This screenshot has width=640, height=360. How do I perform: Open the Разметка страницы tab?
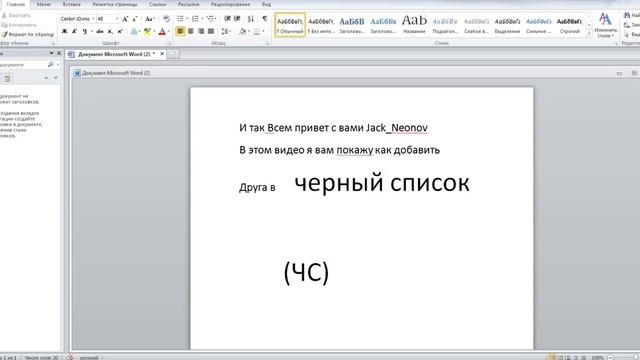tap(115, 4)
